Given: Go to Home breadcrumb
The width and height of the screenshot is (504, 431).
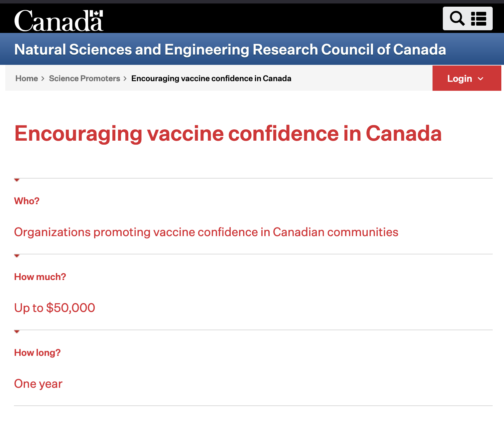Looking at the screenshot, I should [x=27, y=78].
